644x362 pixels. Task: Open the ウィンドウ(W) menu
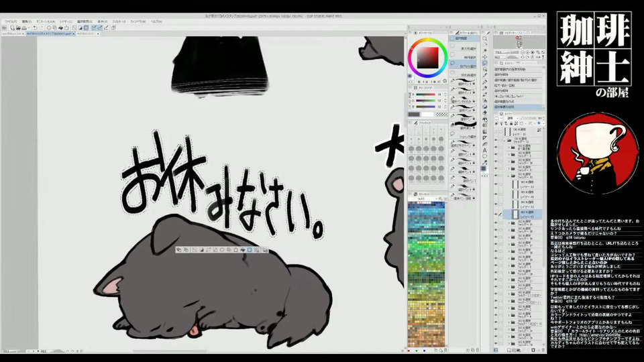pyautogui.click(x=138, y=21)
